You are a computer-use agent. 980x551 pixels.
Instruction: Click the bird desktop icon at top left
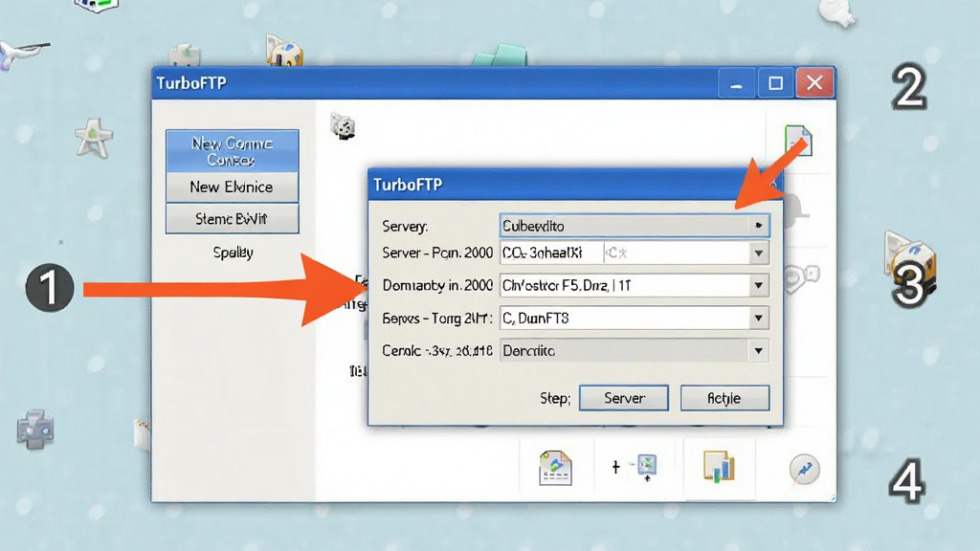click(23, 55)
